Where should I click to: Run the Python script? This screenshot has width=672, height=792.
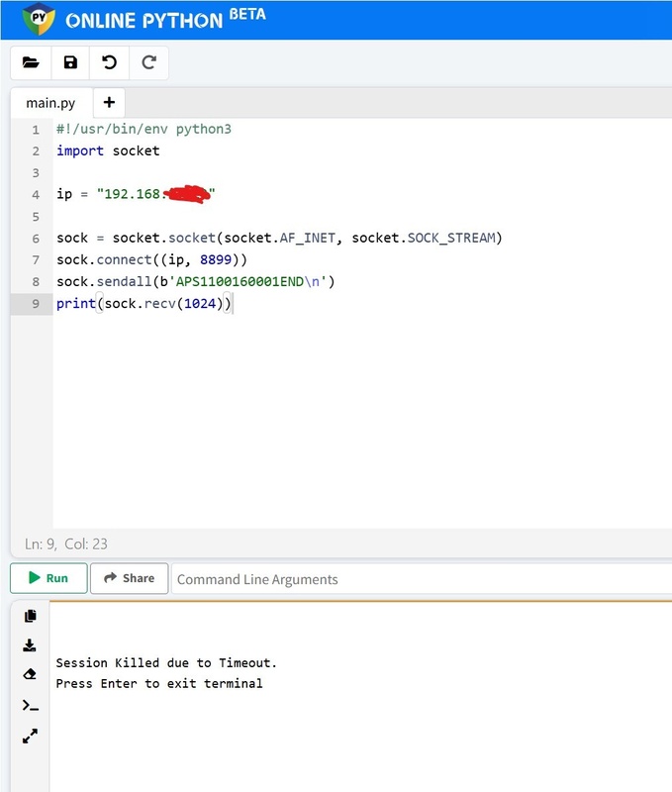click(48, 578)
